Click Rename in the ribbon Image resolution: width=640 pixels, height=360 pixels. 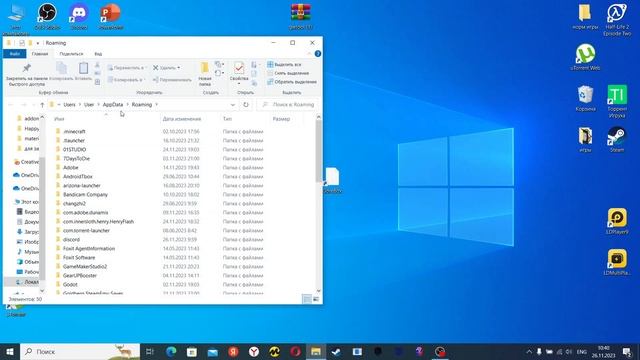pos(172,80)
